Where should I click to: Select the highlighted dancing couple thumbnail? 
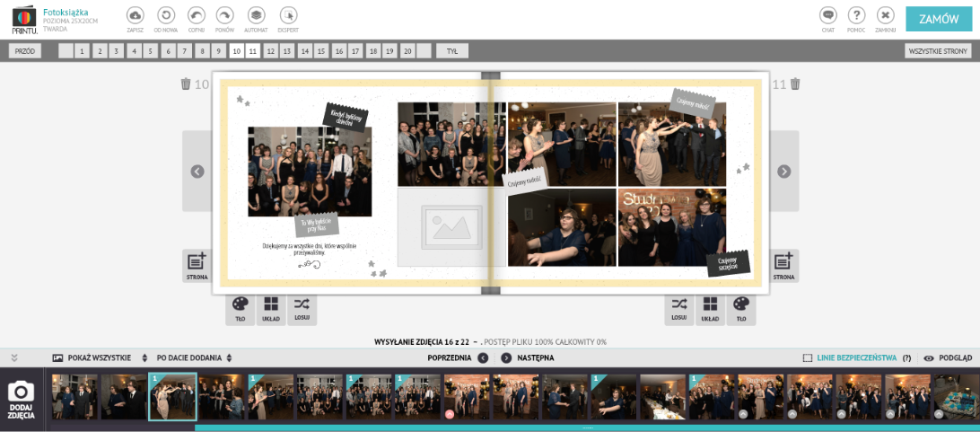pyautogui.click(x=172, y=397)
